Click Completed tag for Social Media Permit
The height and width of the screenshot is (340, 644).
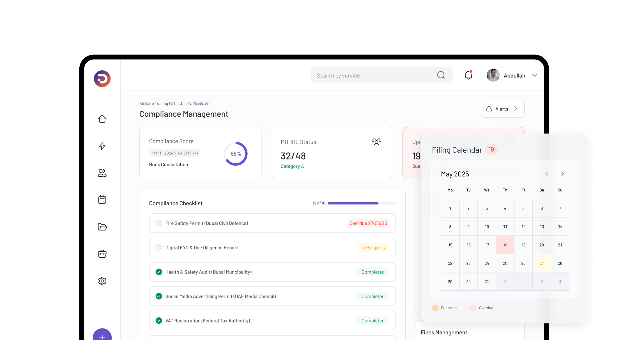point(373,297)
